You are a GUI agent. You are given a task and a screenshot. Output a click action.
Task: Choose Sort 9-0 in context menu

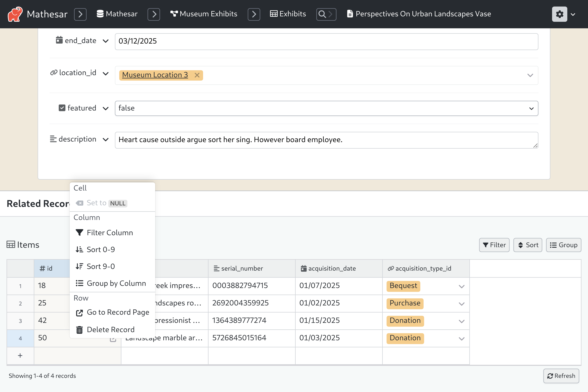click(112, 266)
